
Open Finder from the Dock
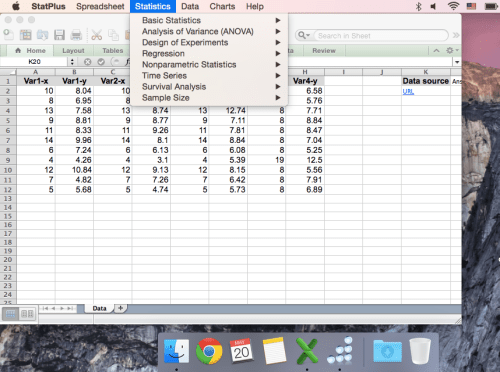[176, 351]
